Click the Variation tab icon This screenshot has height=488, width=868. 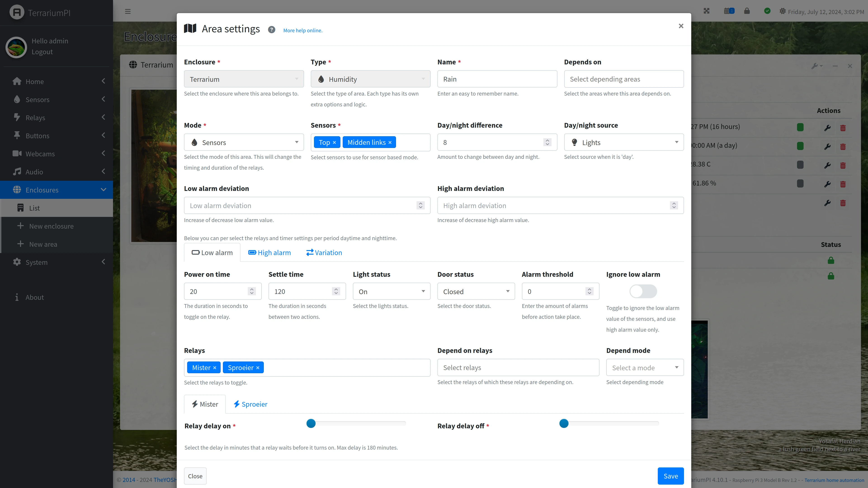(309, 252)
